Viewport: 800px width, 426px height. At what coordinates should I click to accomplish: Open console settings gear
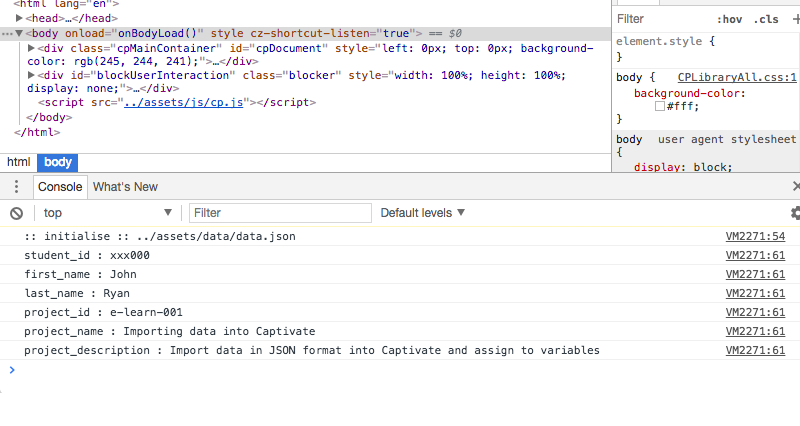click(795, 213)
